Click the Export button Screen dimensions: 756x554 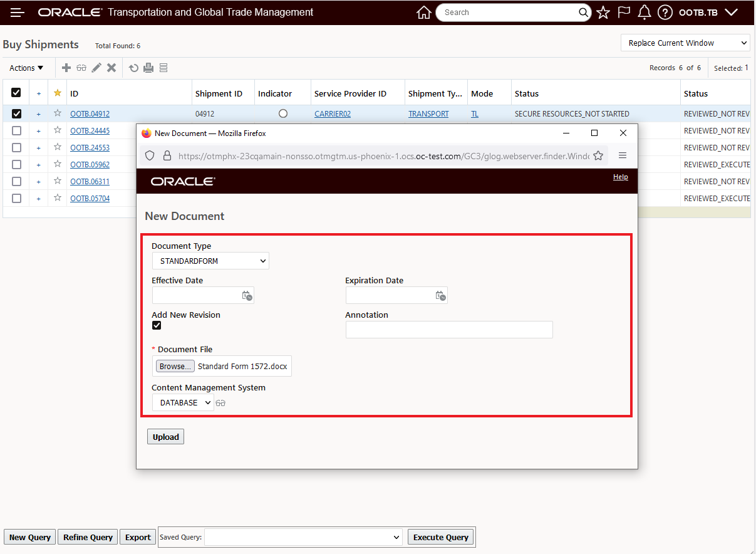coord(138,537)
